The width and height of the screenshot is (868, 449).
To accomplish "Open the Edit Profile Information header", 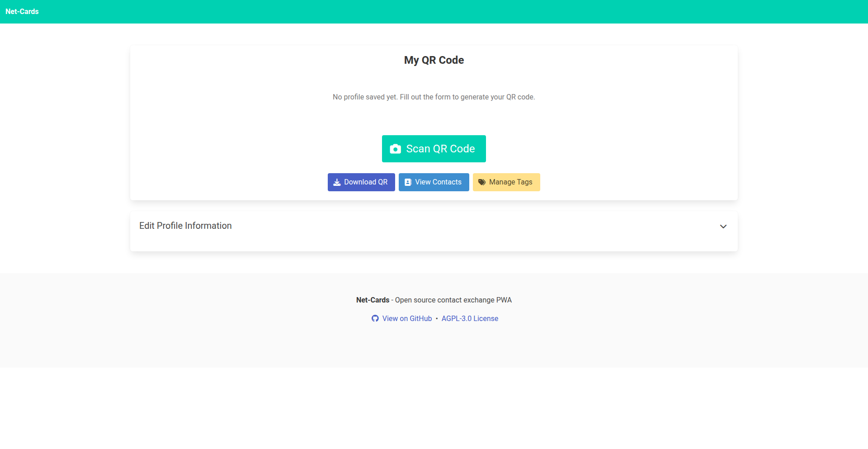I will tap(185, 226).
